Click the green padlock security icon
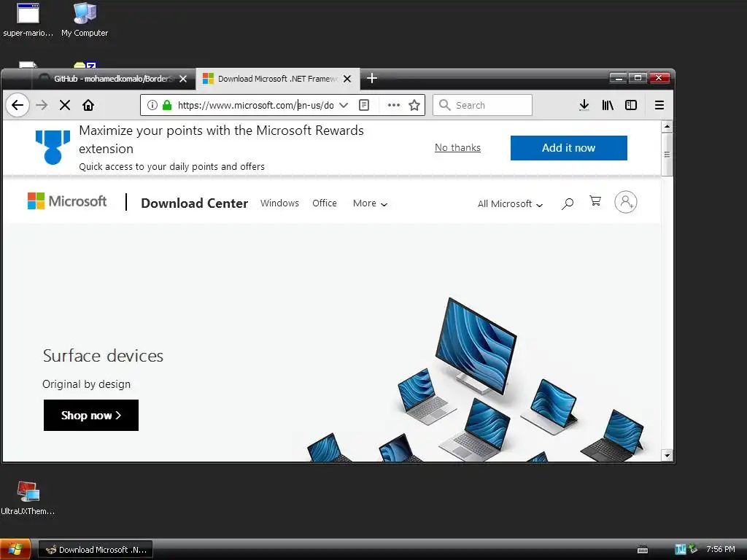This screenshot has height=560, width=747. tap(167, 105)
